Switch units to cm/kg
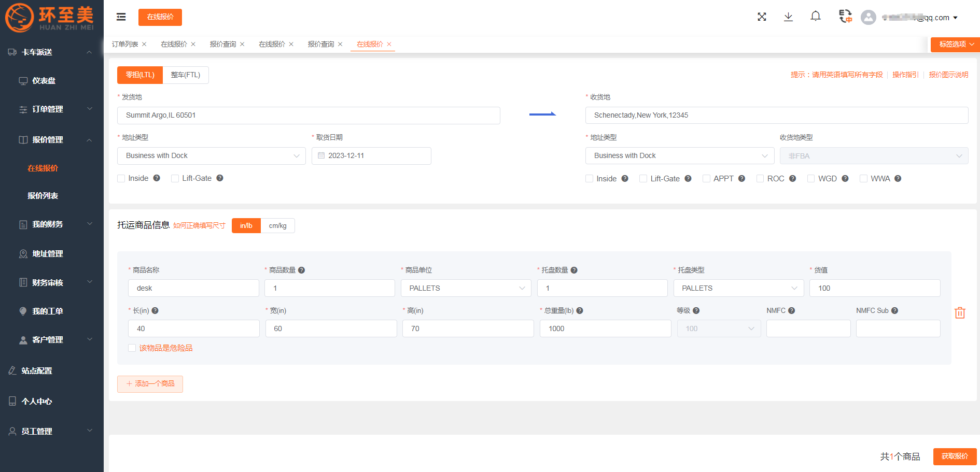Image resolution: width=980 pixels, height=472 pixels. (277, 226)
